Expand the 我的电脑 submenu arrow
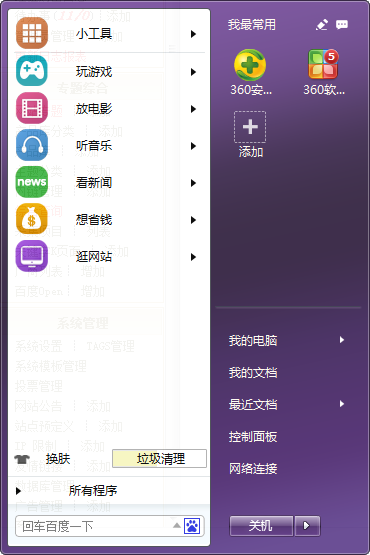 coord(342,340)
